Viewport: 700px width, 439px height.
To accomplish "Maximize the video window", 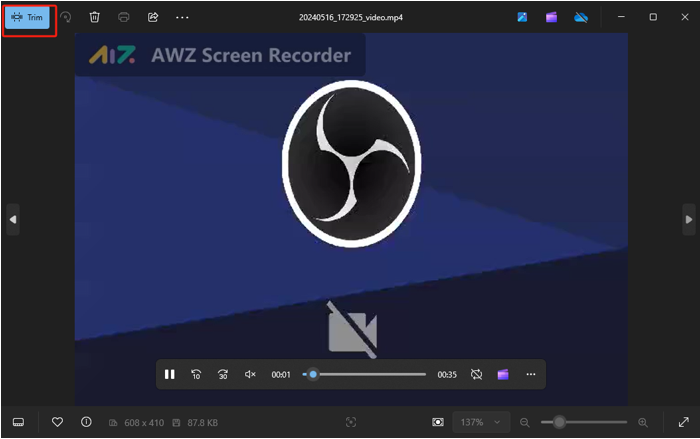I will click(x=653, y=17).
